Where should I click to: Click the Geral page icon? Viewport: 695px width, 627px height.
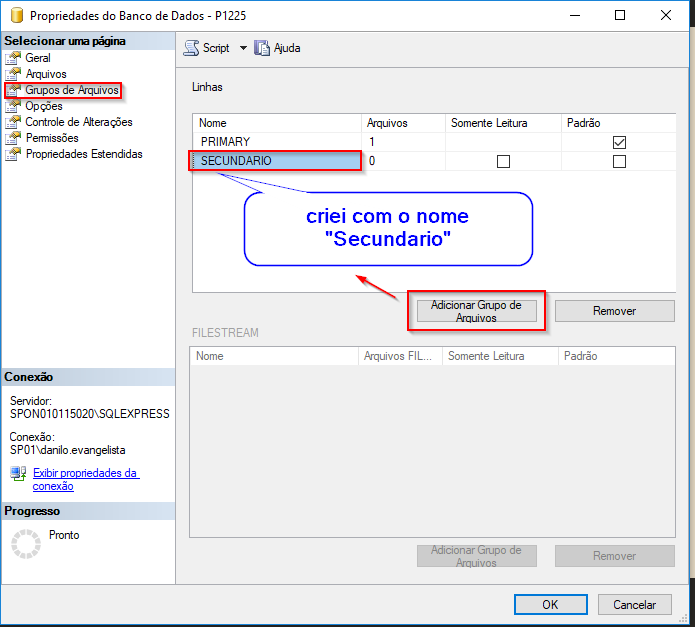(13, 58)
